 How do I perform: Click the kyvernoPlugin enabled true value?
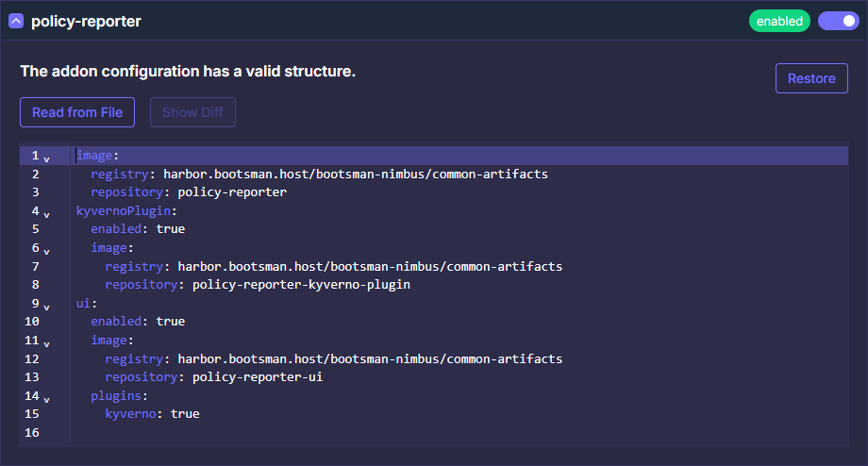pos(170,229)
